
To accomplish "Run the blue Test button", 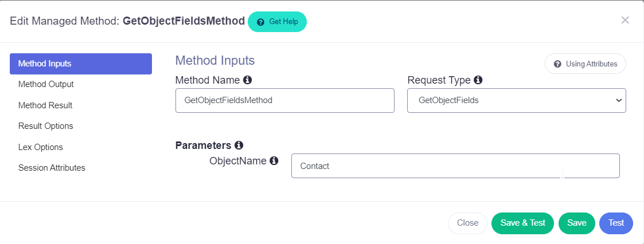I will click(616, 223).
